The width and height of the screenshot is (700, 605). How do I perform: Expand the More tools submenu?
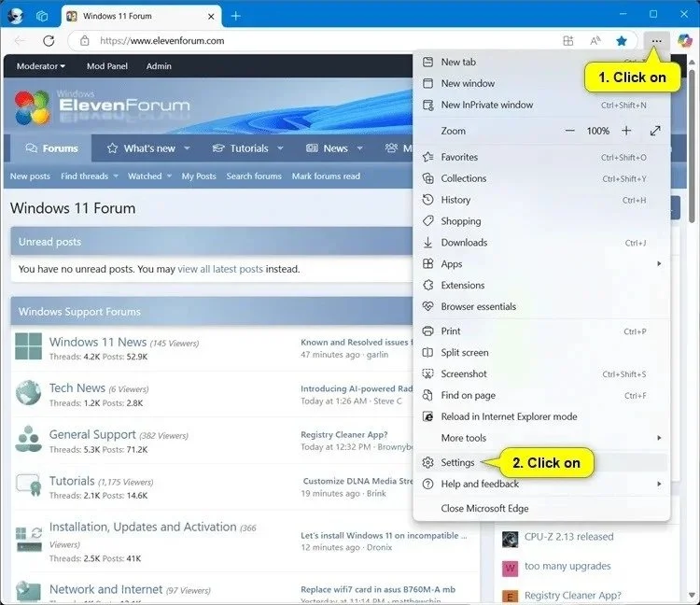[x=541, y=438]
